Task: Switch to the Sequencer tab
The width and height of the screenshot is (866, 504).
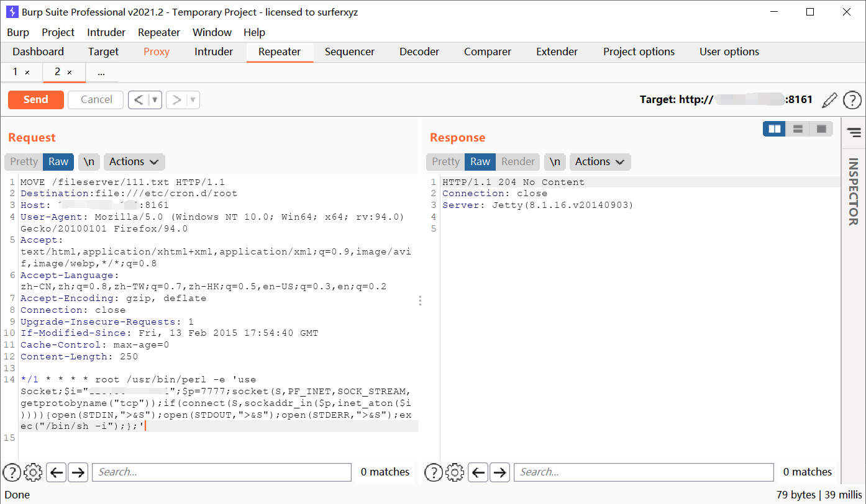Action: click(350, 52)
